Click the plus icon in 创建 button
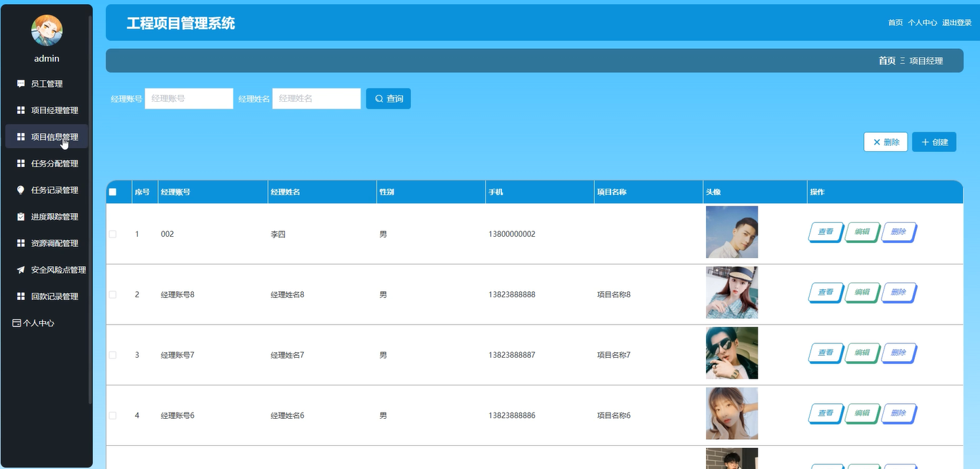This screenshot has height=469, width=980. click(x=925, y=143)
